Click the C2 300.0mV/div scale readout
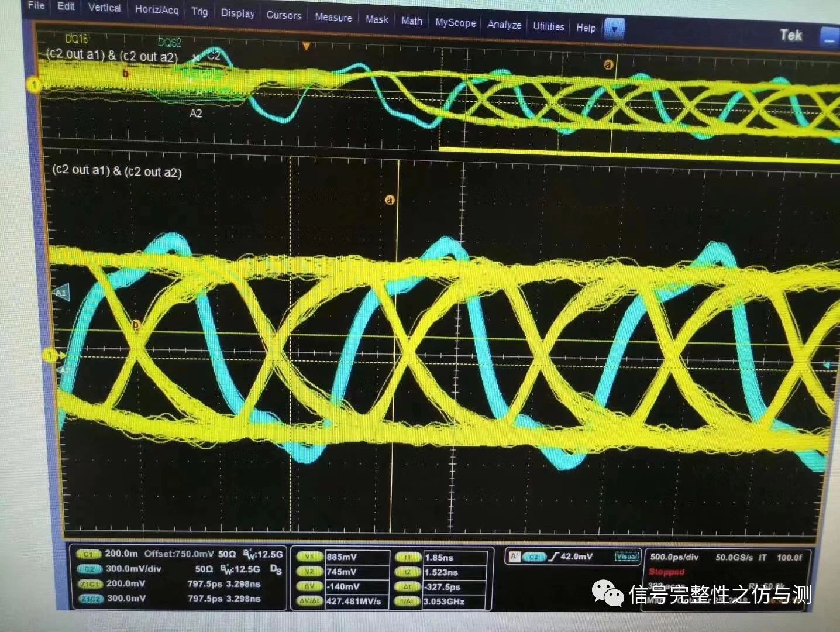 pos(134,569)
